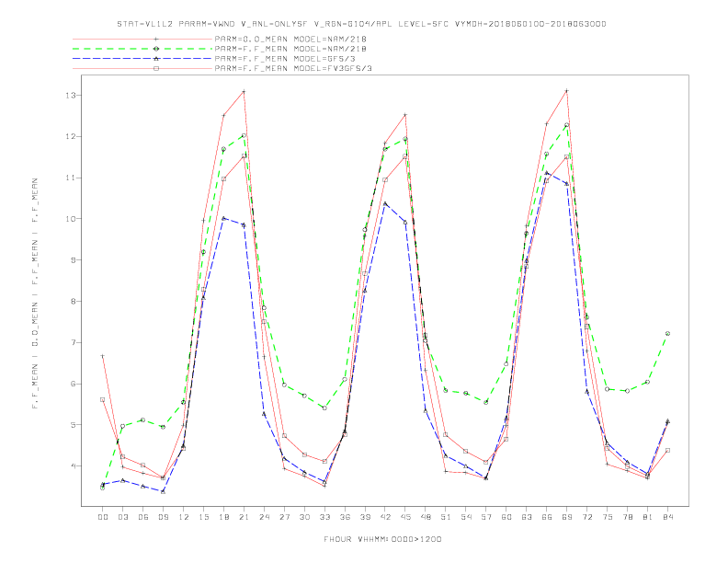
Task: Click the plus marker in the legend
Action: coord(156,39)
